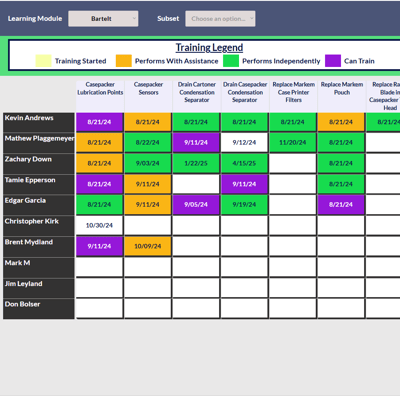The image size is (400, 396).
Task: Select the Replace Markem Case Printer Filters header
Action: pyautogui.click(x=293, y=96)
